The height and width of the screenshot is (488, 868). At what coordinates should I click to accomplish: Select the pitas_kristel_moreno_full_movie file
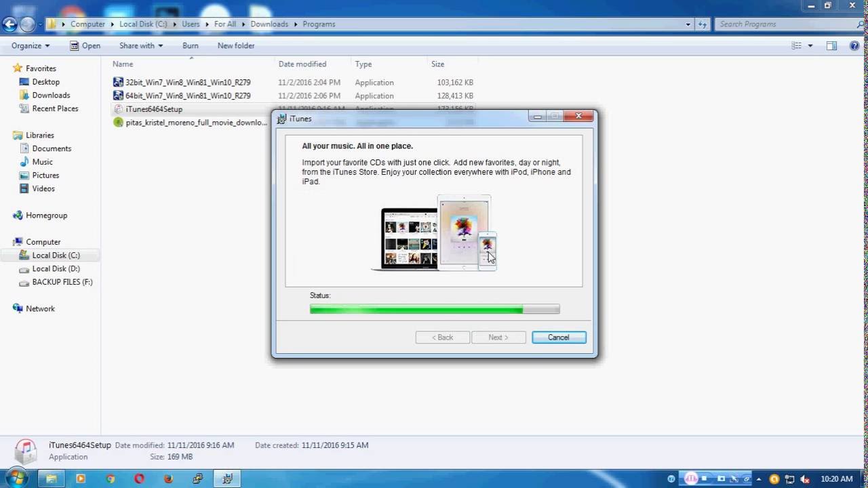pos(196,123)
